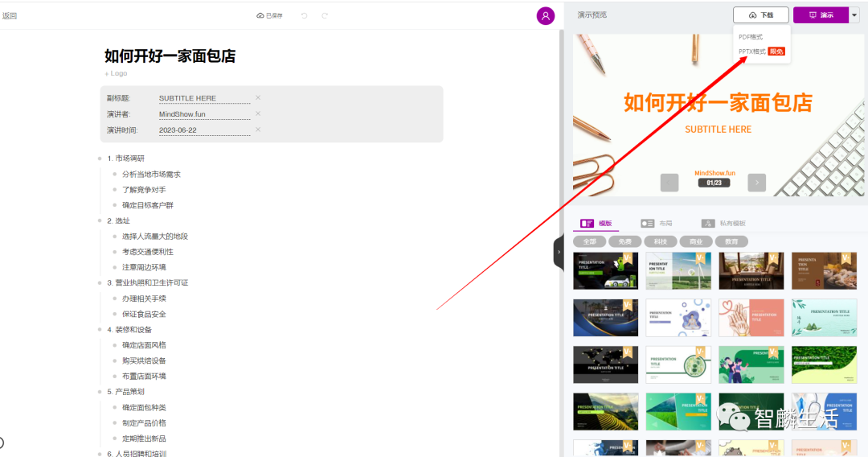Click the redo arrow icon
This screenshot has width=868, height=457.
pos(325,15)
